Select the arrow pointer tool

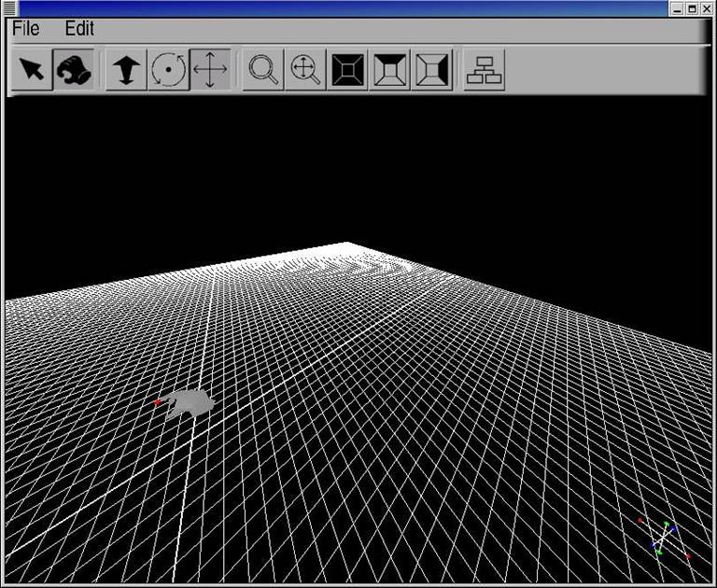point(32,69)
